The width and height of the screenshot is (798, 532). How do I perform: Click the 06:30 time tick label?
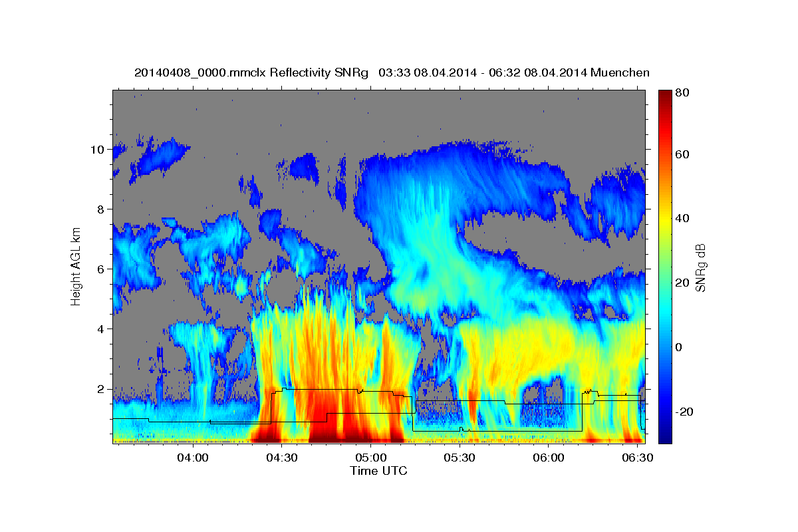[637, 458]
